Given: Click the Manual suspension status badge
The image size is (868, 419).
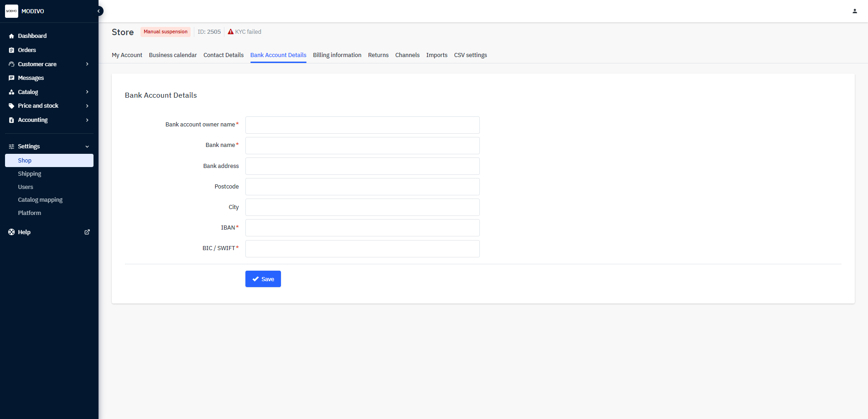Looking at the screenshot, I should [x=166, y=32].
